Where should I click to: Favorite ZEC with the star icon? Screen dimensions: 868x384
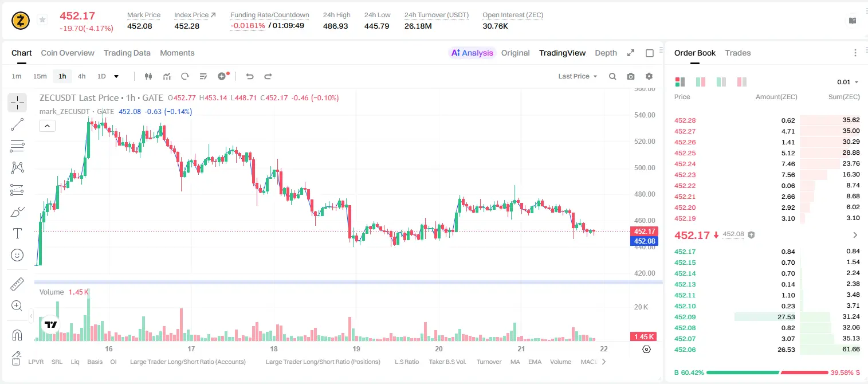pos(42,20)
